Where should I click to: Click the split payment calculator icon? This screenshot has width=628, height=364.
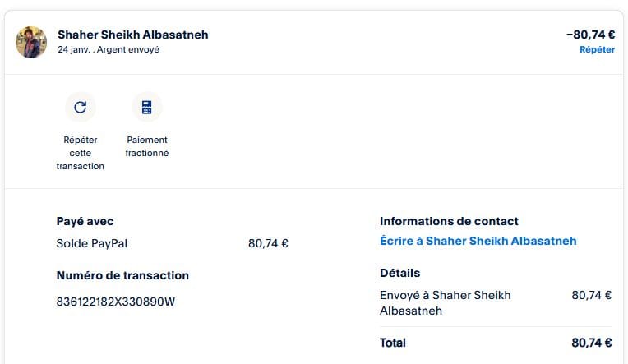(x=146, y=107)
